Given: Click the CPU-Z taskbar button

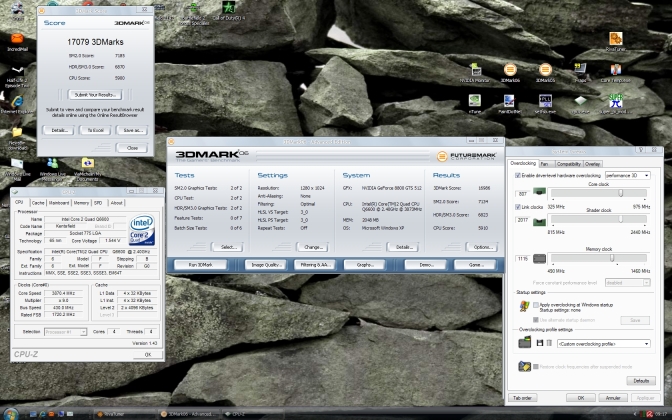Looking at the screenshot, I should coord(254,414).
